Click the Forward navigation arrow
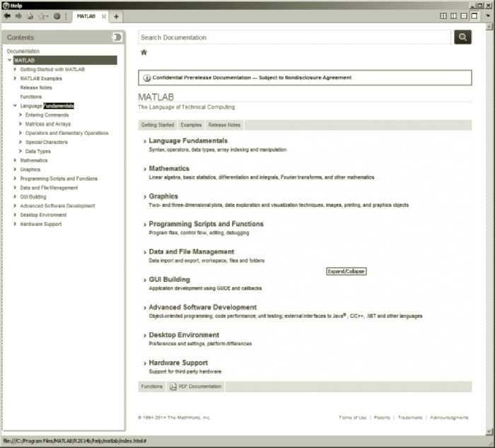 pos(18,16)
